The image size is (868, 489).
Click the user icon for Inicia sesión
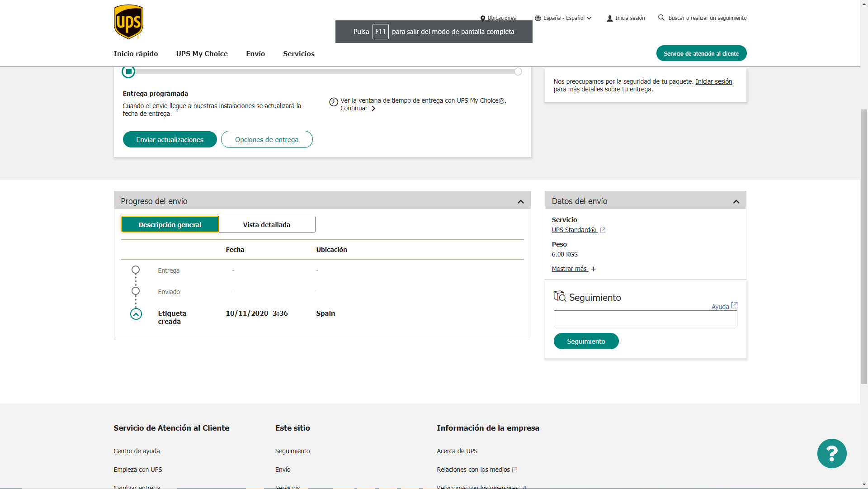(609, 19)
